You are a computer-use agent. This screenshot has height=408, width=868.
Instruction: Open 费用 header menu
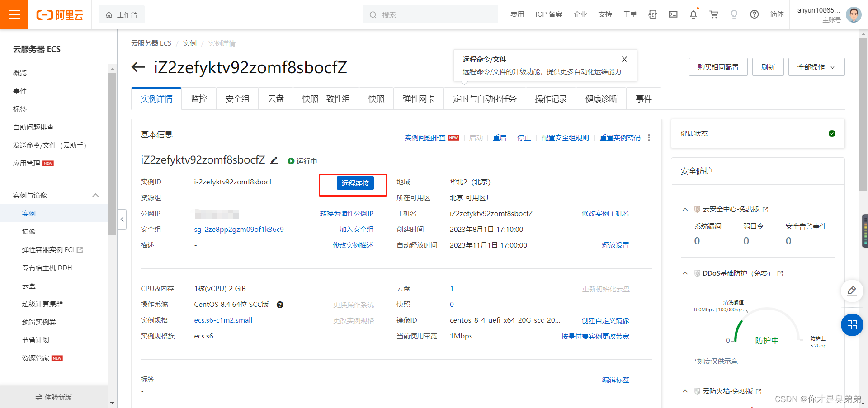517,14
